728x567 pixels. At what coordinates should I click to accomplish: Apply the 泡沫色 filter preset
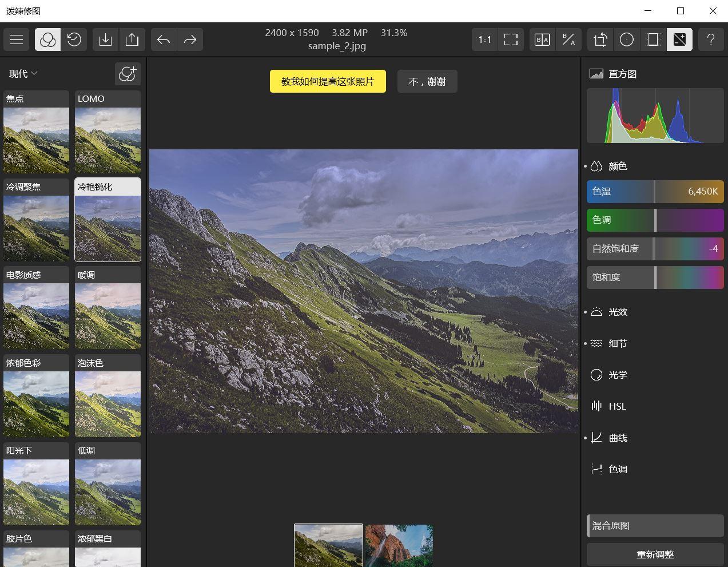tap(108, 396)
